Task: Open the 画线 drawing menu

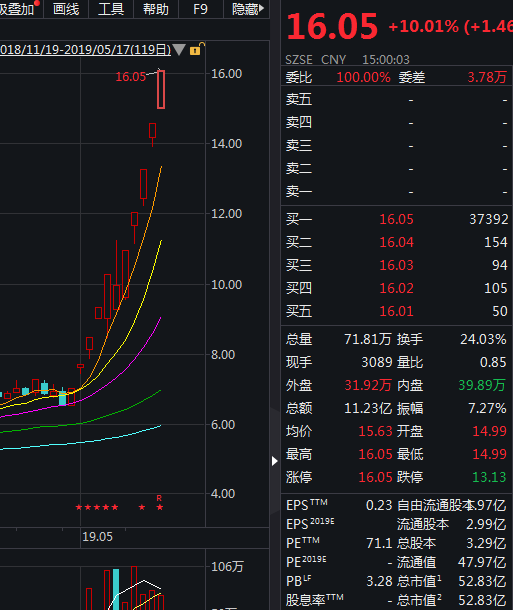Action: (x=66, y=9)
